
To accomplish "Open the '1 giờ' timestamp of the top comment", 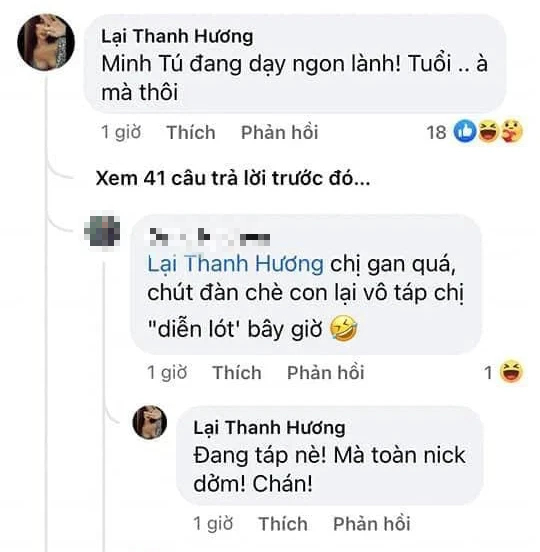I will click(121, 132).
